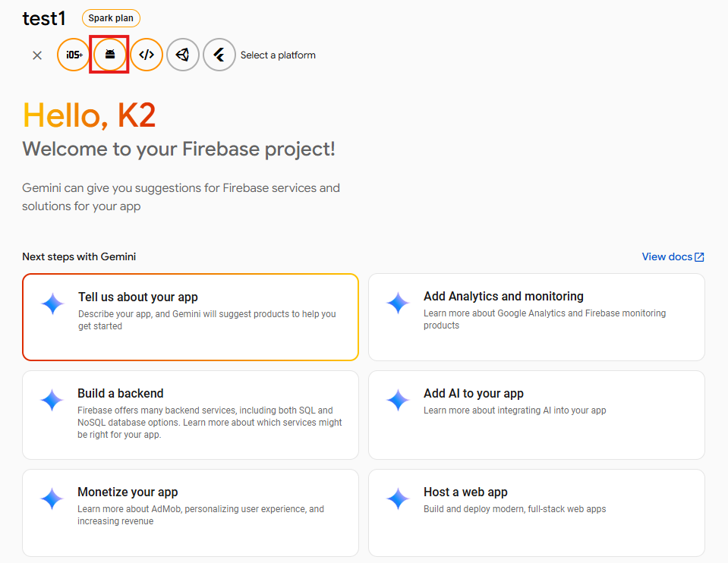Open the Add Analytics and monitoring card
Screen dimensions: 728x563
pos(536,316)
